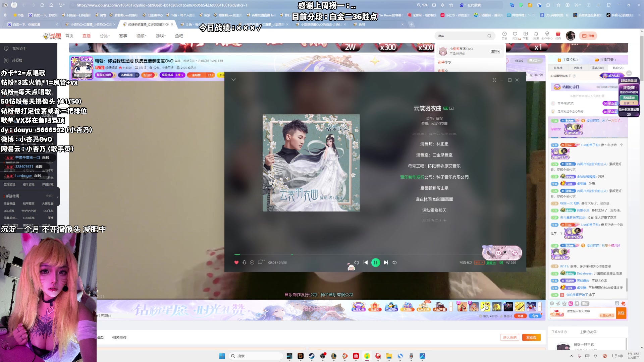Open the playlist queue showing 266

pyautogui.click(x=511, y=262)
